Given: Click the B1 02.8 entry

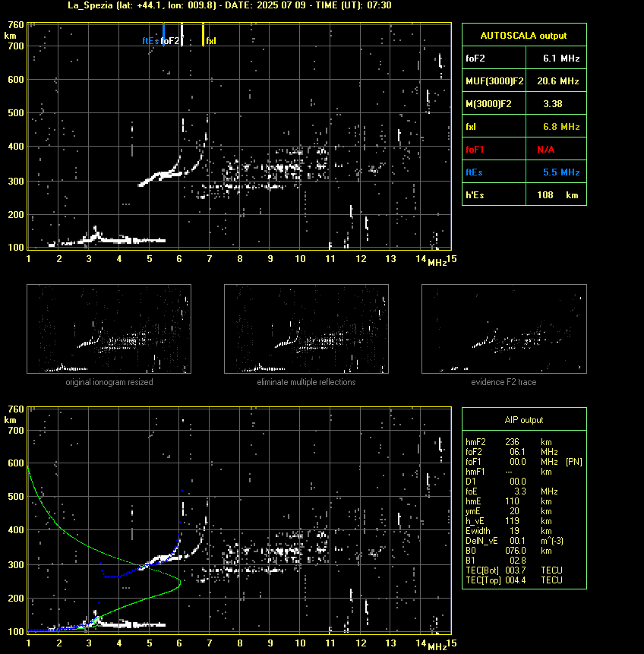Looking at the screenshot, I should pyautogui.click(x=495, y=561).
